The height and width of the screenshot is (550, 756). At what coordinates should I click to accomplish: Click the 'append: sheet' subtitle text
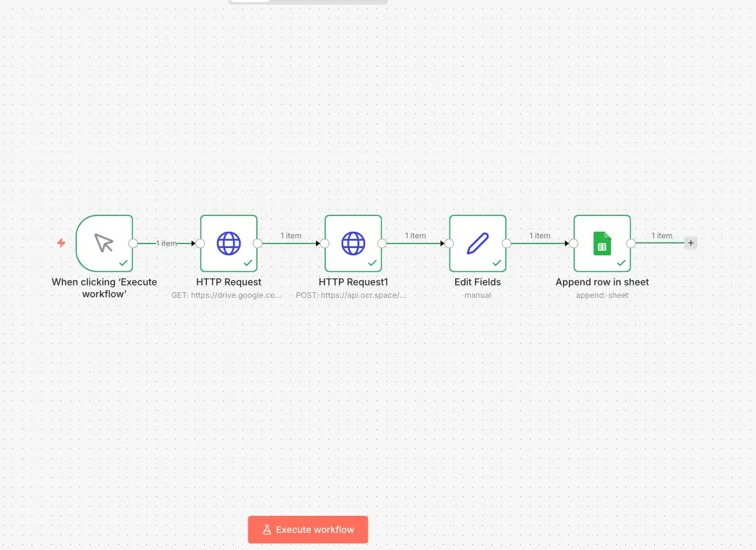click(602, 295)
